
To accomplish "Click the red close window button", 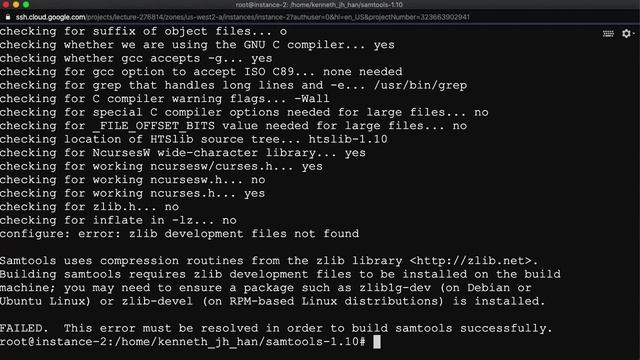I will click(x=6, y=4).
